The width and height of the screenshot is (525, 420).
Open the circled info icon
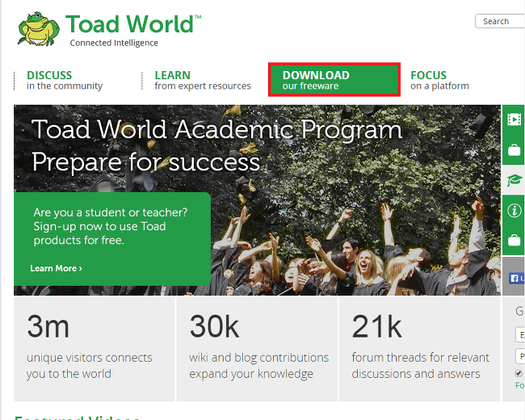click(514, 210)
